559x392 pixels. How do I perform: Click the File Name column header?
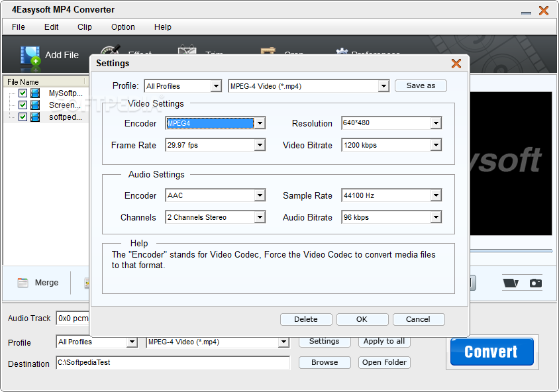tap(45, 82)
